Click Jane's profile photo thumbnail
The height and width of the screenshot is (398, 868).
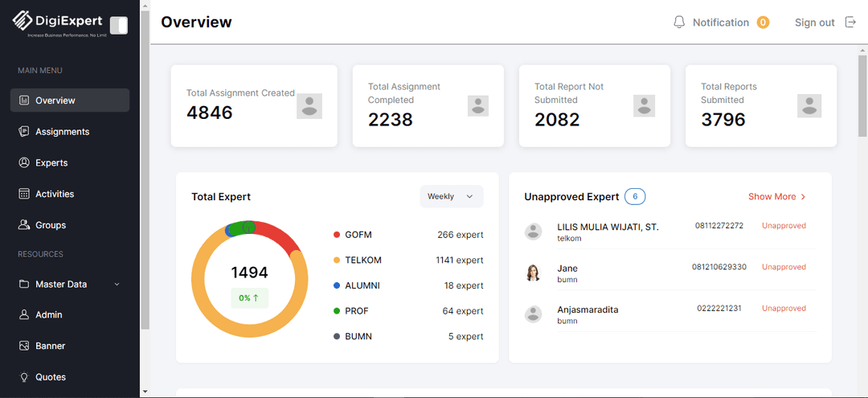533,273
